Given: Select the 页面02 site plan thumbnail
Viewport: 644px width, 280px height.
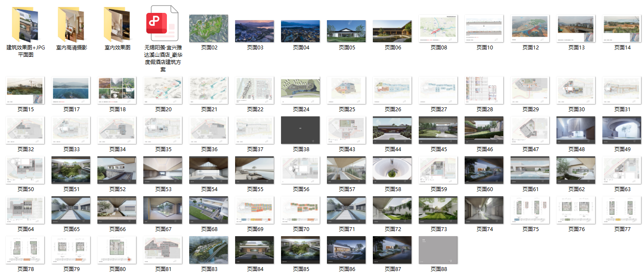Looking at the screenshot, I should 209,29.
